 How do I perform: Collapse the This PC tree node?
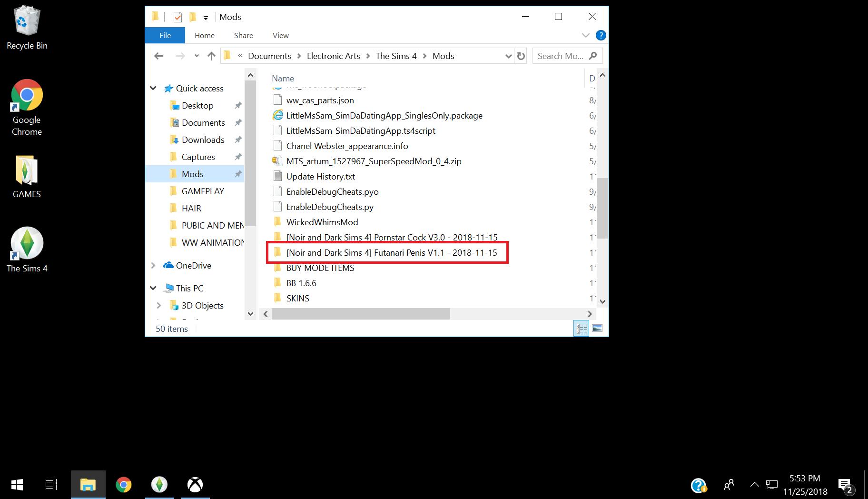153,288
